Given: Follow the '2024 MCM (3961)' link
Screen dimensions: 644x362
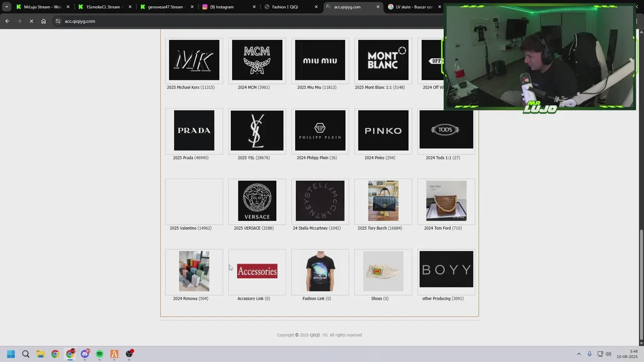Looking at the screenshot, I should click(254, 87).
